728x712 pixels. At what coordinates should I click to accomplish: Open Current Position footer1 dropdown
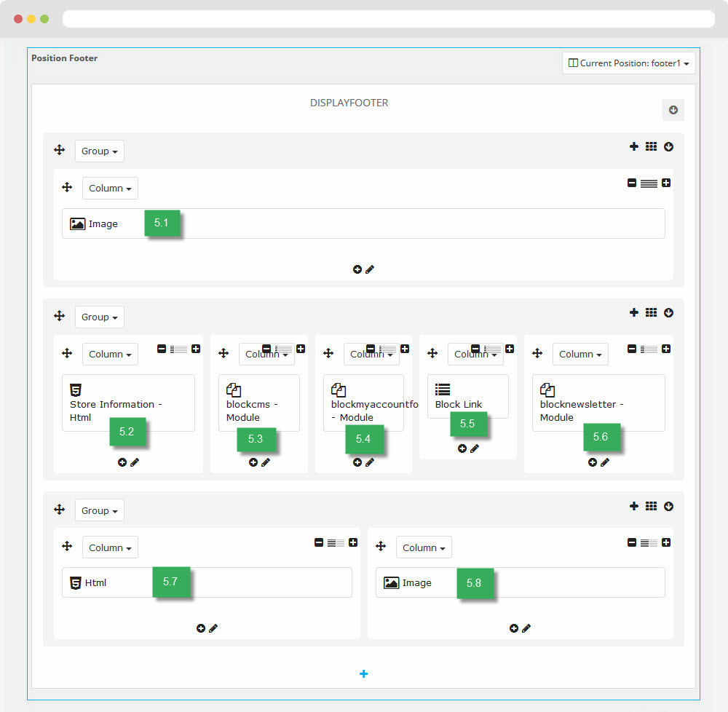pos(629,63)
